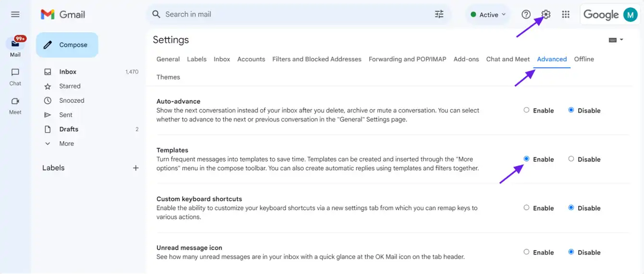Enable Templates
This screenshot has height=274, width=644.
pos(527,159)
